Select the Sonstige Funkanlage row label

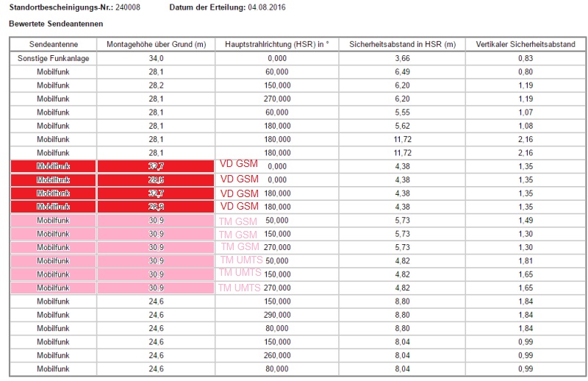(x=53, y=58)
